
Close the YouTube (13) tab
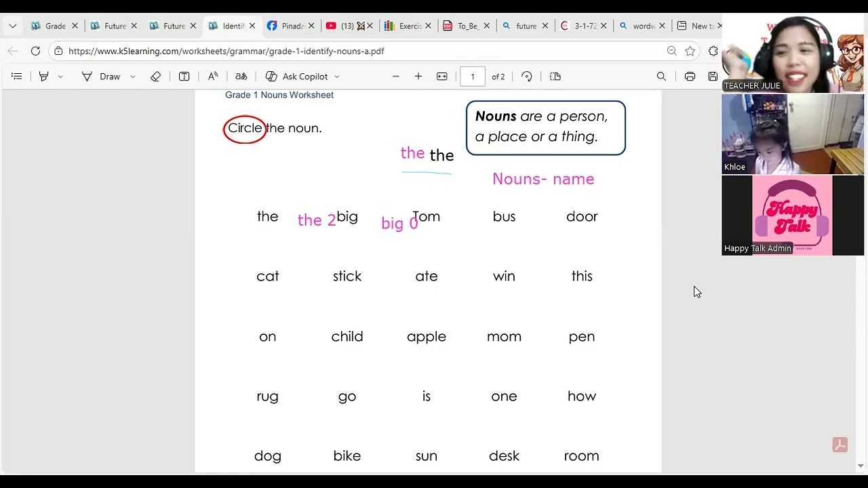pyautogui.click(x=370, y=26)
